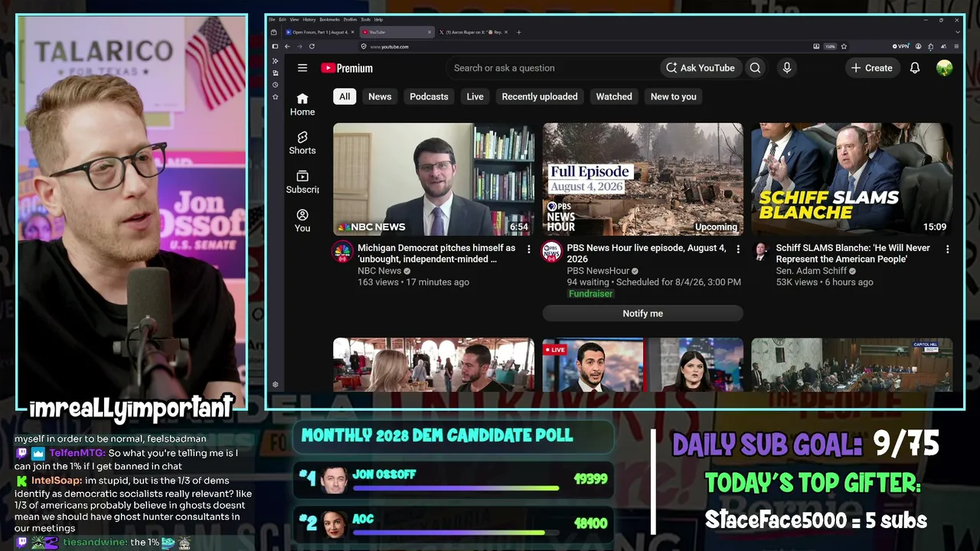The width and height of the screenshot is (980, 551).
Task: Open browser sidebar settings gear
Action: (x=276, y=385)
